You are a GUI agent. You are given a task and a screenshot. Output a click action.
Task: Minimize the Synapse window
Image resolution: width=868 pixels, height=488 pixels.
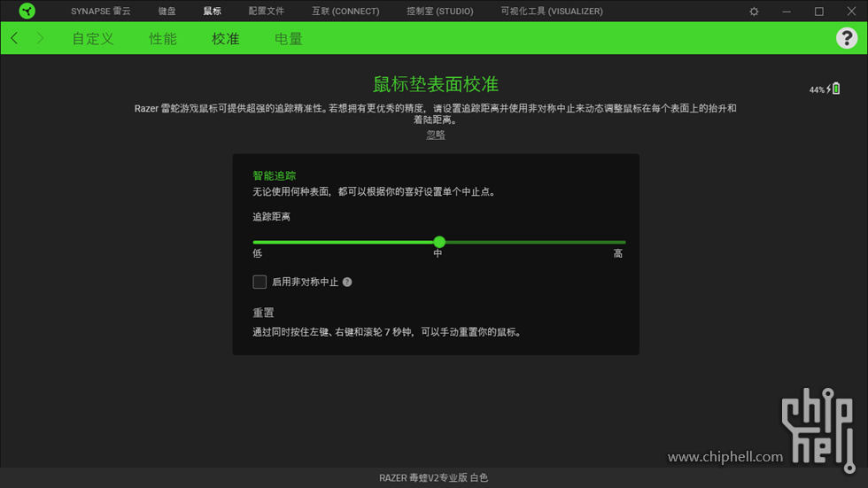[787, 11]
